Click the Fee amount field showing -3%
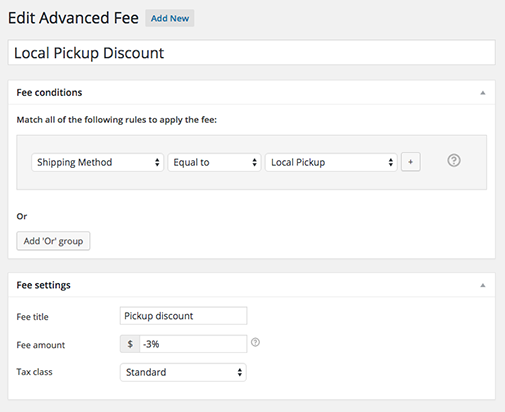 tap(193, 344)
